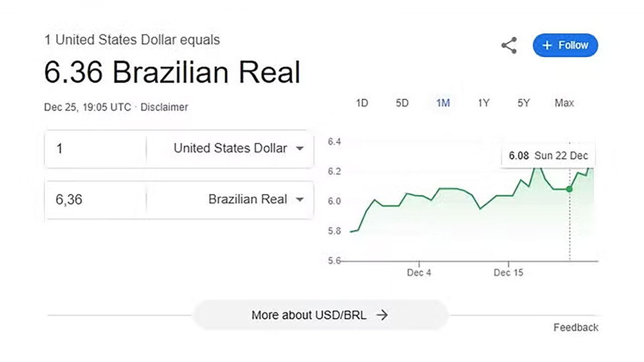Select the 1D time range tab
644x362 pixels.
(x=362, y=103)
